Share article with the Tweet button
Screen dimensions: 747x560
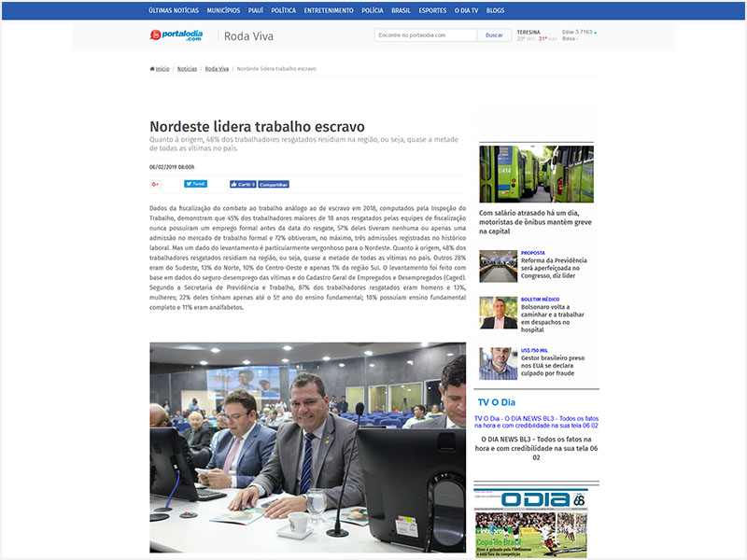pos(195,184)
